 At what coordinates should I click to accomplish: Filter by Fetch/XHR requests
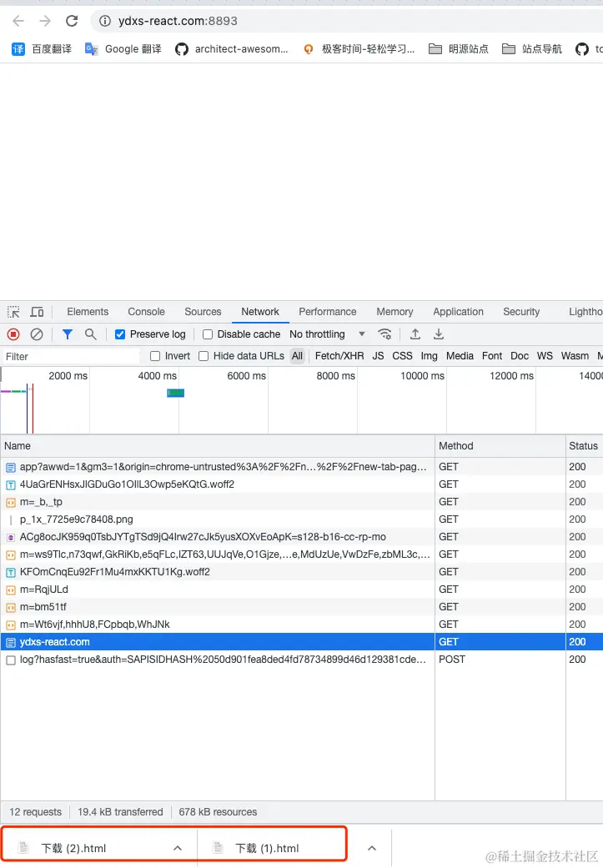tap(339, 356)
